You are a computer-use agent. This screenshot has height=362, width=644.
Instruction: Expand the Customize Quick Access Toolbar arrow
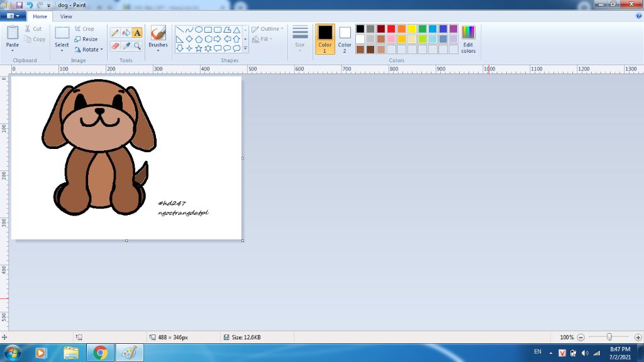pos(48,5)
